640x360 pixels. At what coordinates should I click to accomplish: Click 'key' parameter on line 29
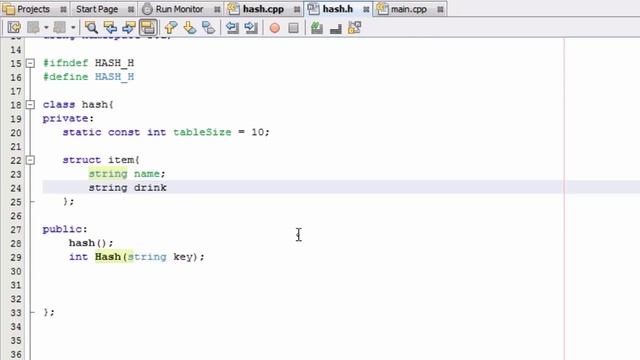click(x=182, y=257)
